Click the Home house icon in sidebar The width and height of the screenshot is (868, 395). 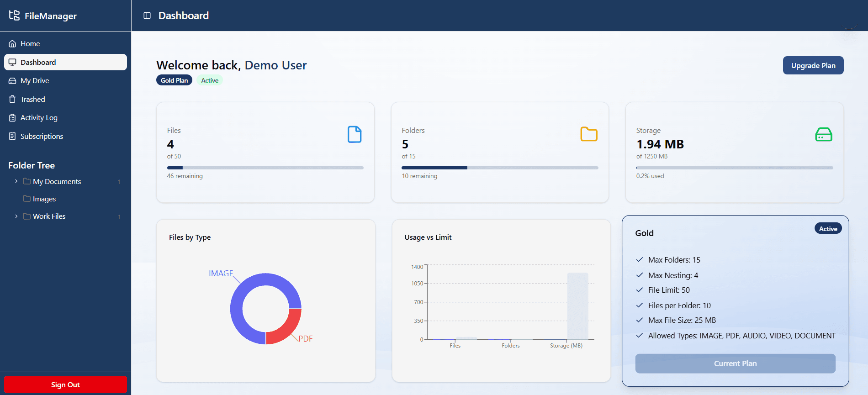click(12, 44)
